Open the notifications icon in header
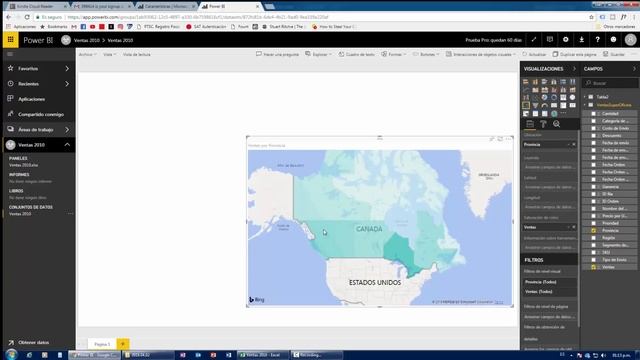Viewport: 640px width, 360px height. (x=550, y=40)
